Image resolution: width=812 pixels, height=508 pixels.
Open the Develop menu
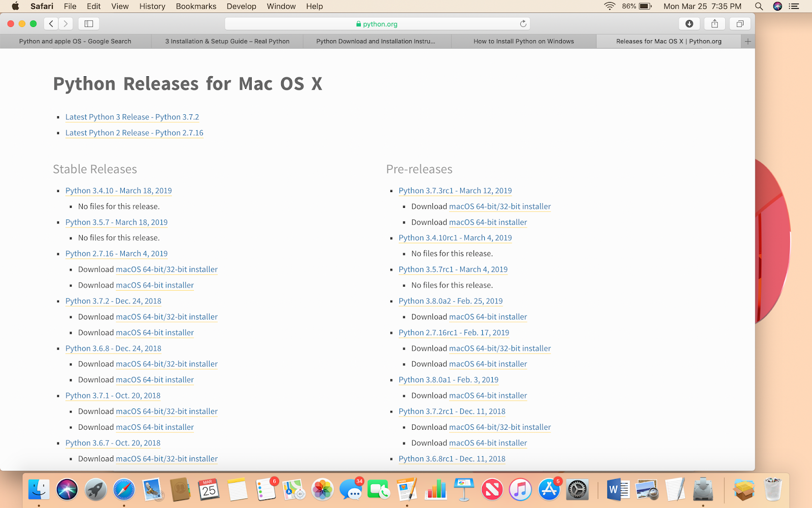(x=242, y=6)
